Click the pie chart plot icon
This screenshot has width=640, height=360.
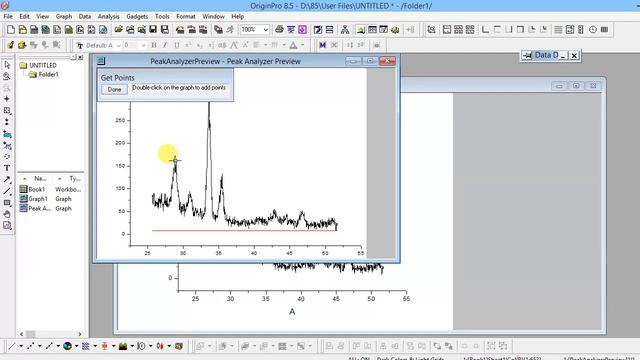tap(68, 346)
